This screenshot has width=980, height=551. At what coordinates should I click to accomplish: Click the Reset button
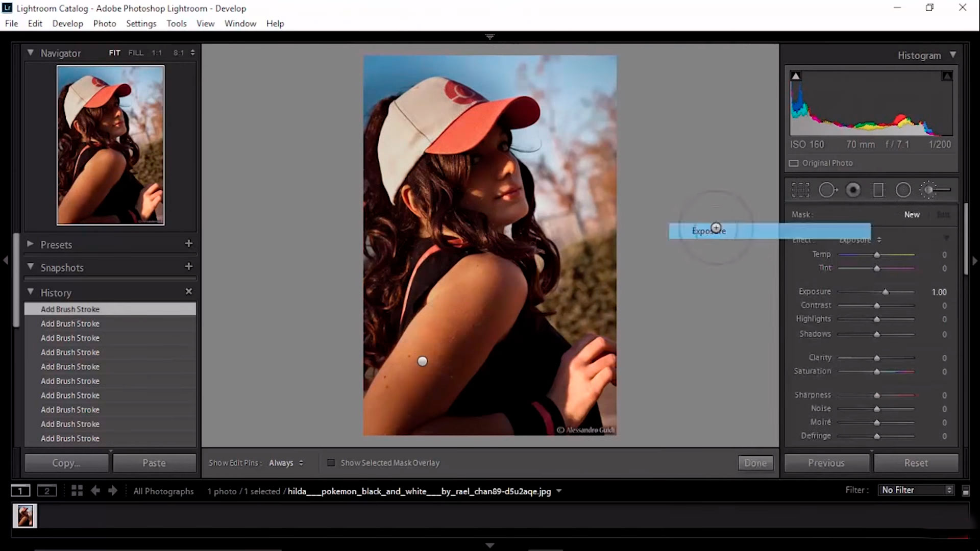point(916,463)
